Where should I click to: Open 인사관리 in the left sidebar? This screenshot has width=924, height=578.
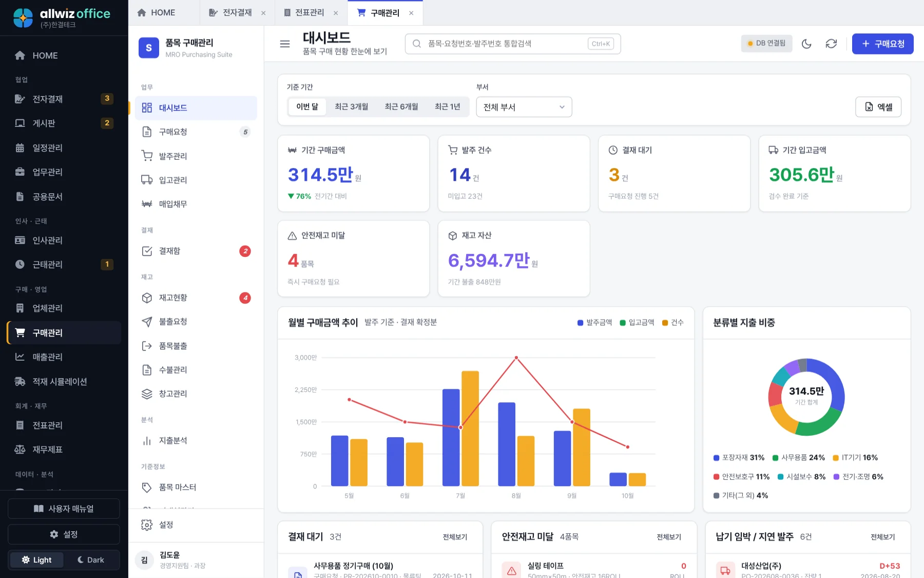coord(64,240)
